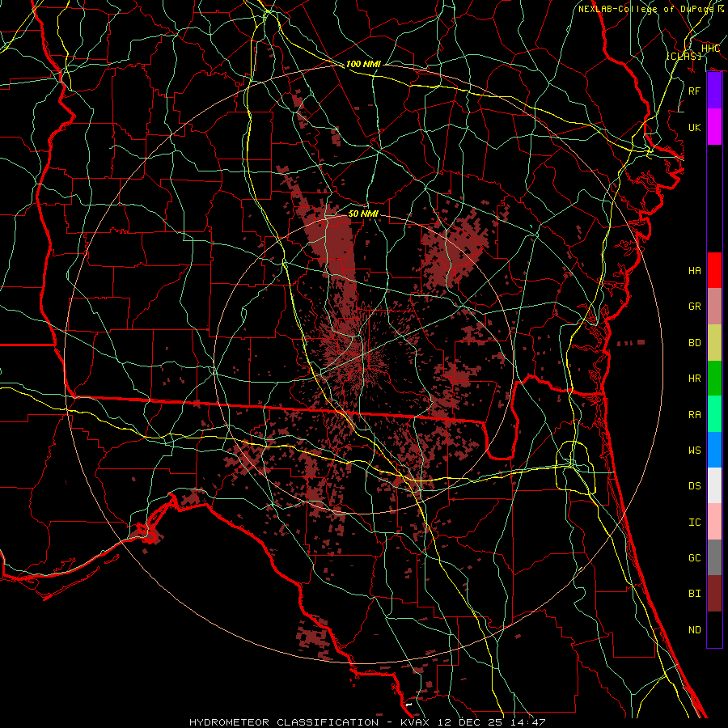This screenshot has height=728, width=728.
Task: Click the RF legend label
Action: 694,91
